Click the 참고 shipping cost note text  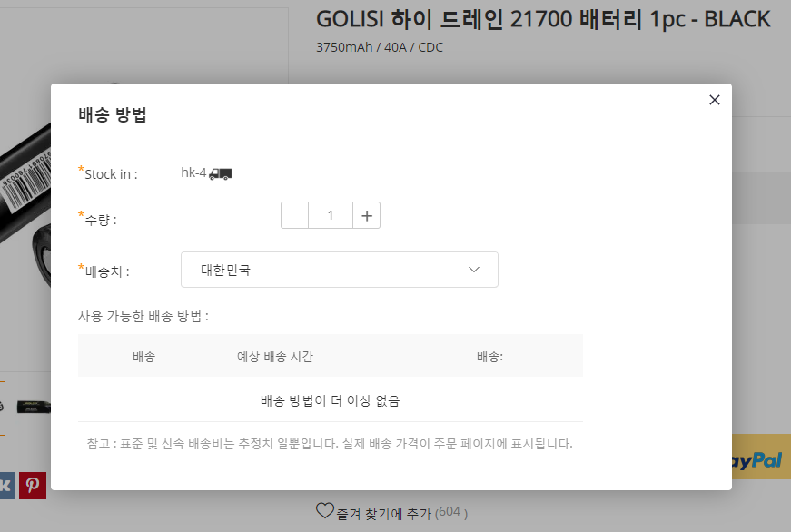pos(330,444)
